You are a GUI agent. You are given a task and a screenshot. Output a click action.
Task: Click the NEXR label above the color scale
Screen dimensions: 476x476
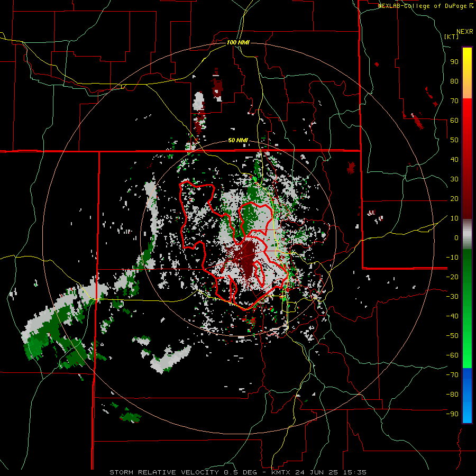(x=465, y=32)
